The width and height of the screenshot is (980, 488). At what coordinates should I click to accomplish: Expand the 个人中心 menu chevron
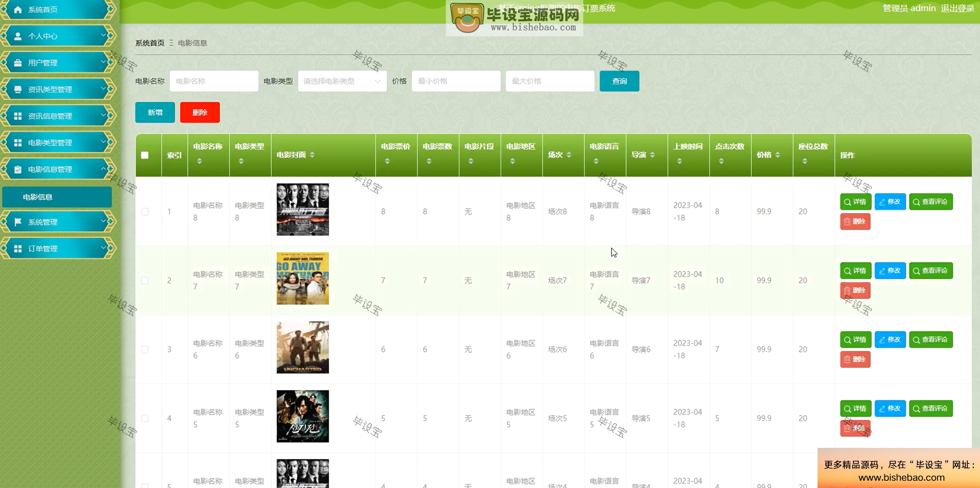pyautogui.click(x=103, y=35)
